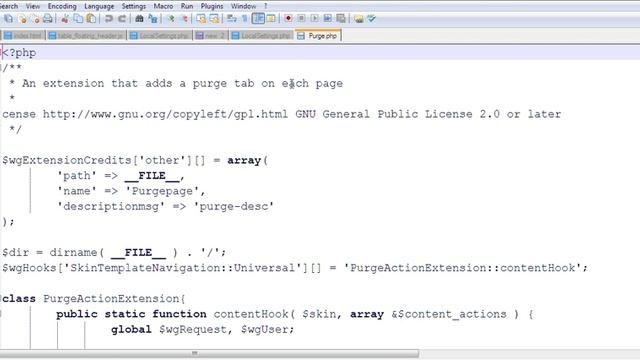
Task: Click 'class PurgeActionExtension{' declaration
Action: point(94,299)
